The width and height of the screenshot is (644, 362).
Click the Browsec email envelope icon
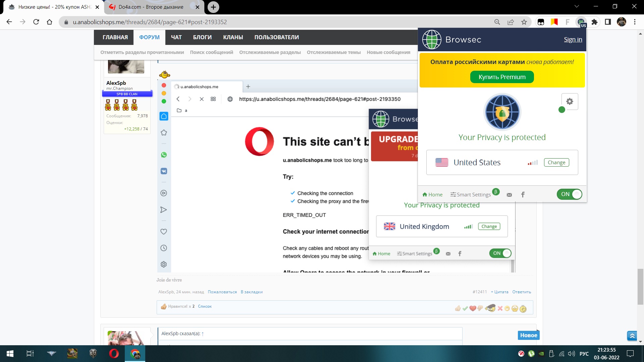(x=509, y=195)
